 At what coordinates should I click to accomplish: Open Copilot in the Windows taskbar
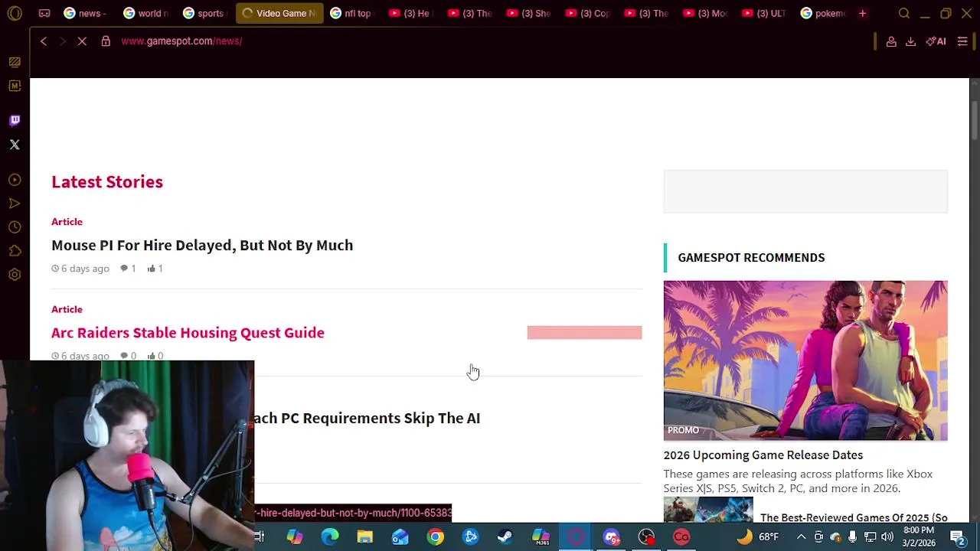tap(294, 537)
